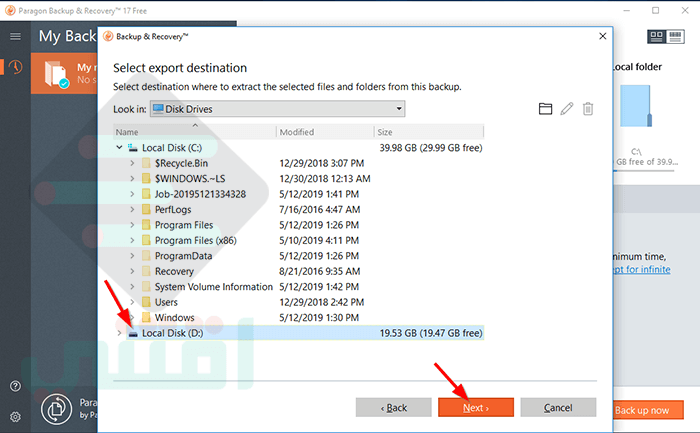
Task: Expand the Local Disk (D:) tree node
Action: point(119,333)
